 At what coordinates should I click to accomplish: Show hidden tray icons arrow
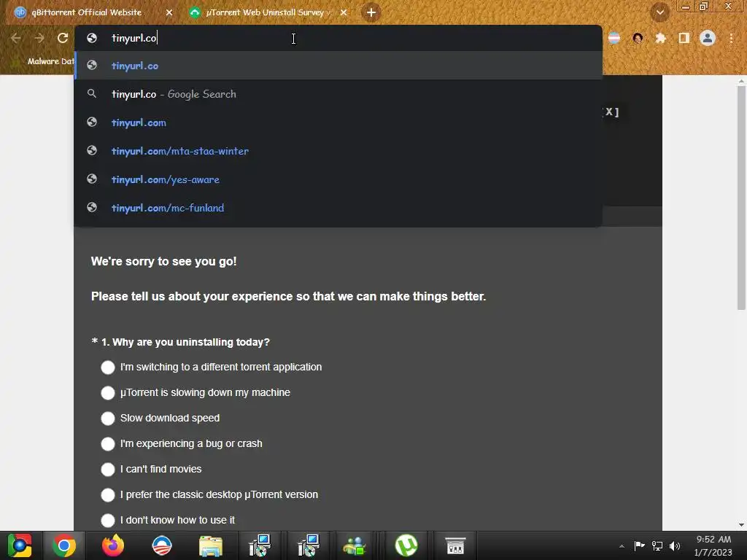click(622, 546)
